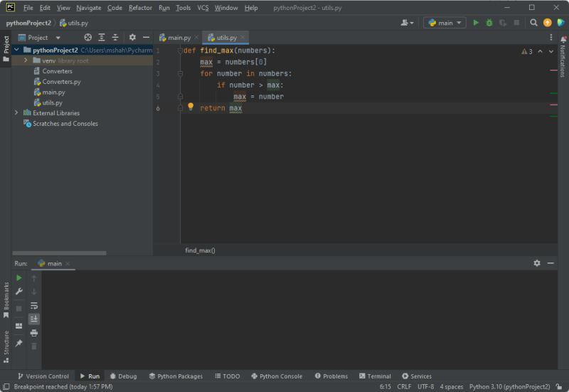Start debugging with the bug icon
Viewport: 569px width, 392px height.
tap(489, 23)
